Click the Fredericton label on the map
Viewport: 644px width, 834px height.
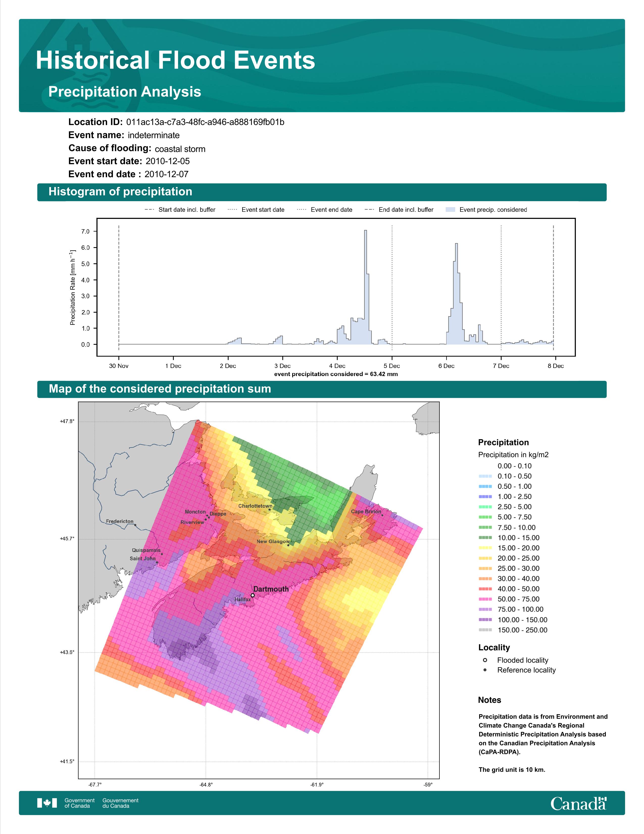pyautogui.click(x=120, y=521)
